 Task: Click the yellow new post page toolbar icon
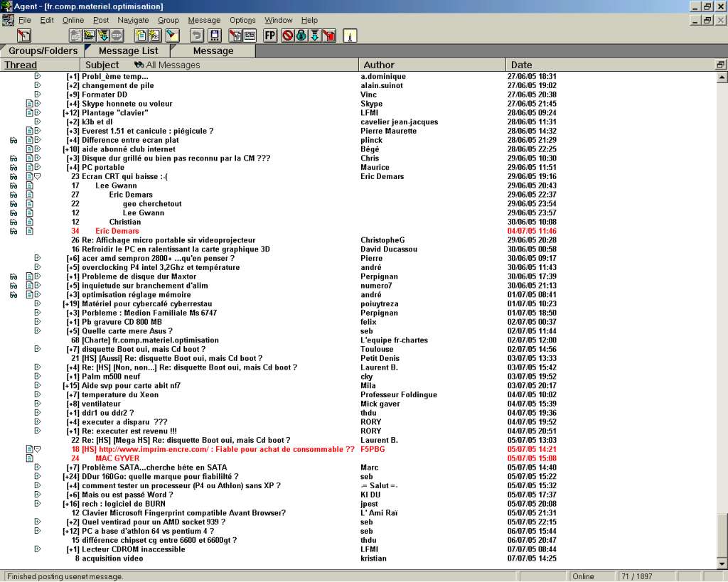point(141,36)
